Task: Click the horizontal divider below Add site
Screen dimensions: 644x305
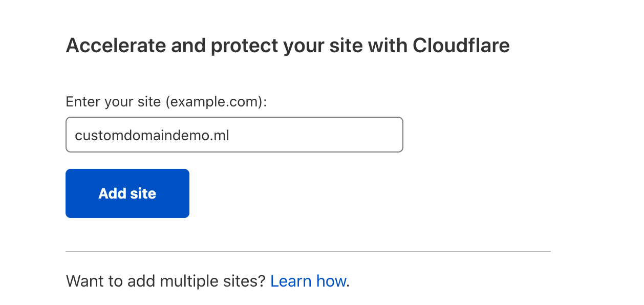Action: tap(308, 251)
